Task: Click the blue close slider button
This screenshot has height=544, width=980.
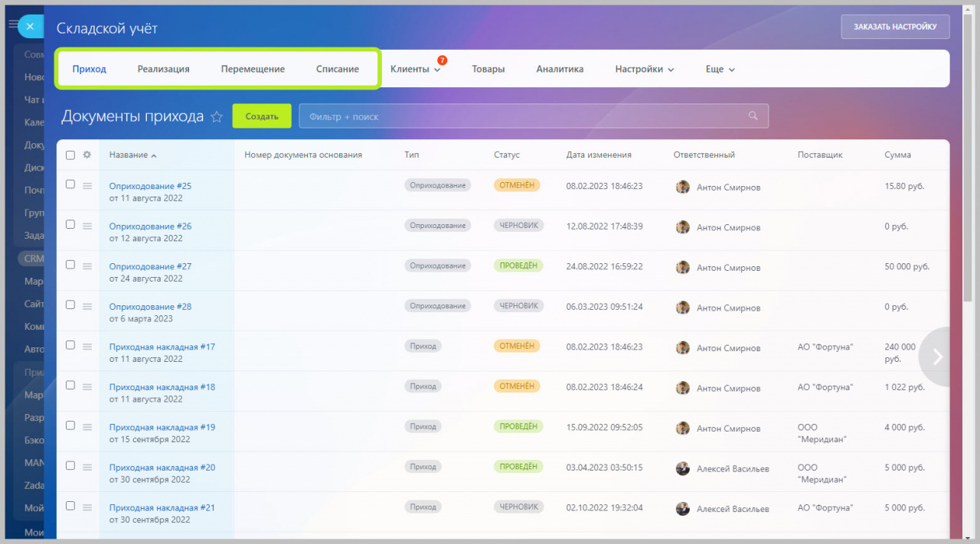Action: [30, 26]
